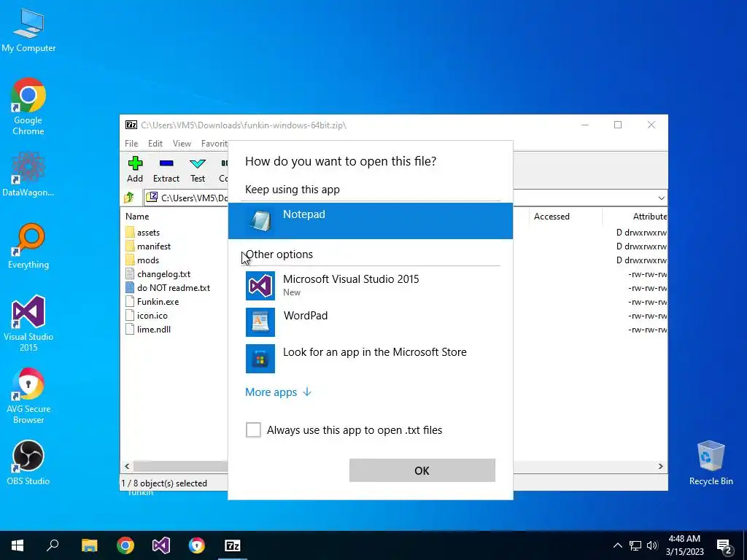
Task: Click the volume speaker tray icon
Action: point(652,545)
